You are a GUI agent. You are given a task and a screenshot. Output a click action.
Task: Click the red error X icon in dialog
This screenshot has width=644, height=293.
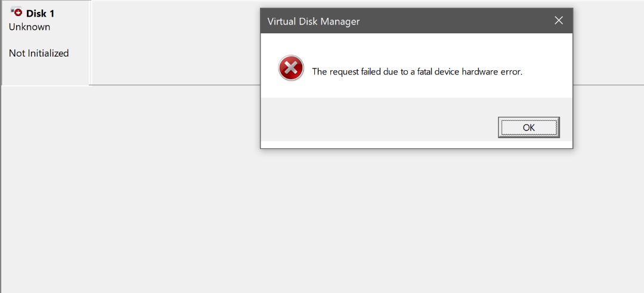(x=291, y=68)
